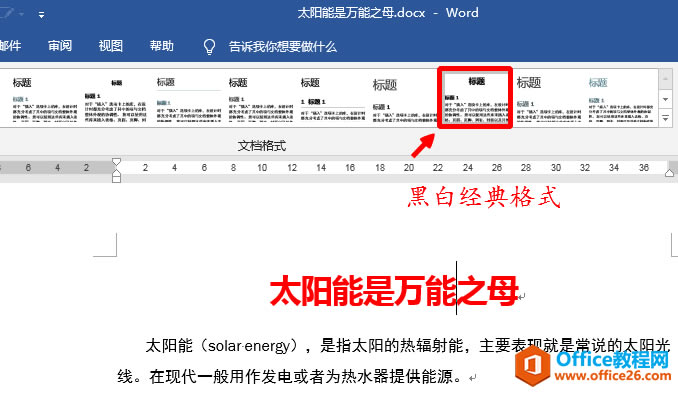
Task: Click the word 'solar·energy' in the paragraph
Action: (249, 346)
